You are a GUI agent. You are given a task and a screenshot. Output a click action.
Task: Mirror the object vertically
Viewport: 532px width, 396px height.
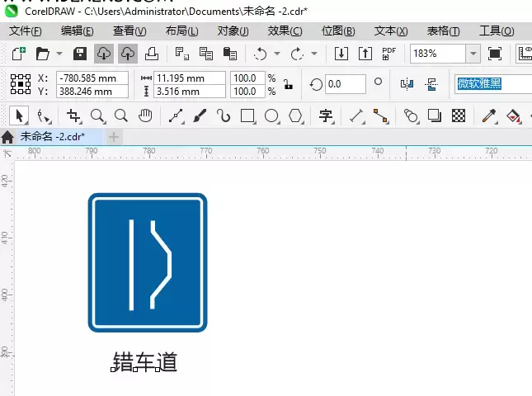431,84
